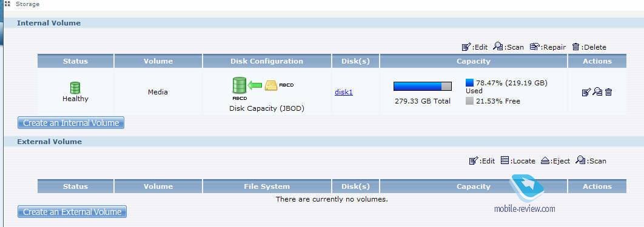Click the Disk Capacity (JBOD) label
The width and height of the screenshot is (644, 227).
coord(267,108)
